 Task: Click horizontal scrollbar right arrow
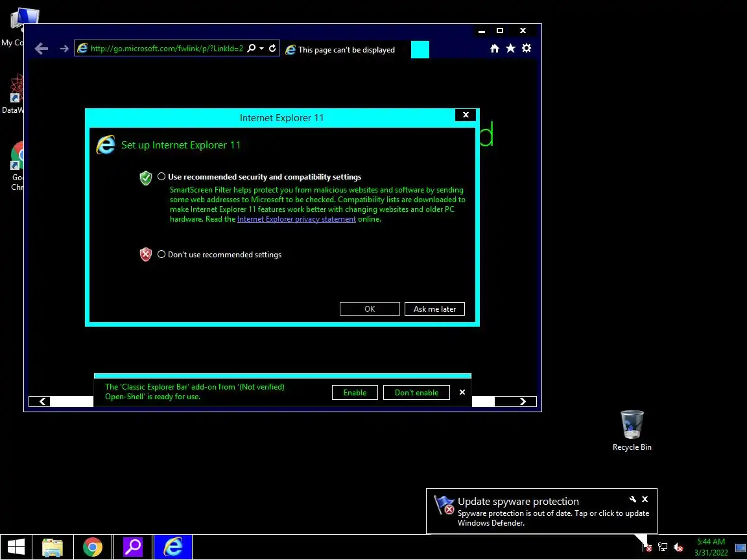point(523,401)
